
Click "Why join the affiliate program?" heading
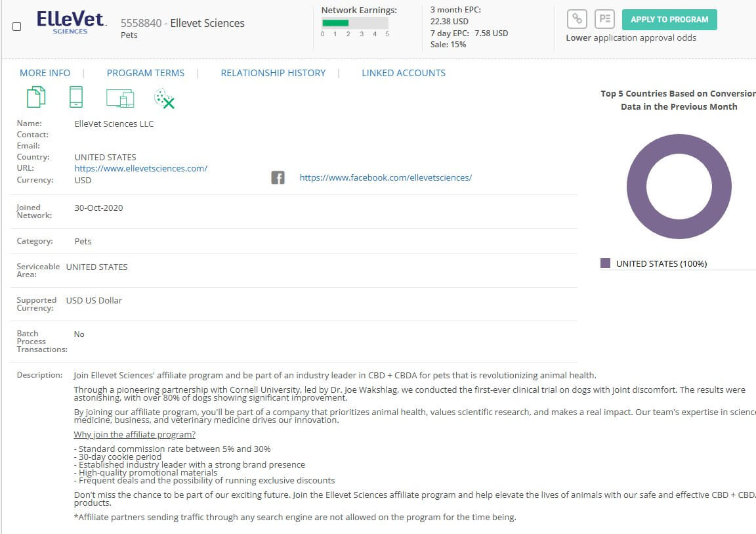pos(135,434)
